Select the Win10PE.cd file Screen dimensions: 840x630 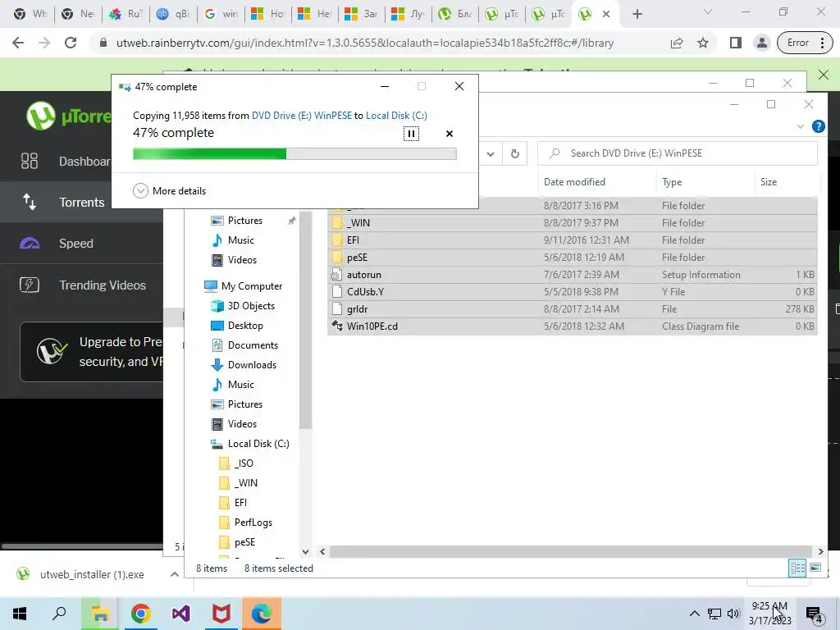[x=572, y=326]
